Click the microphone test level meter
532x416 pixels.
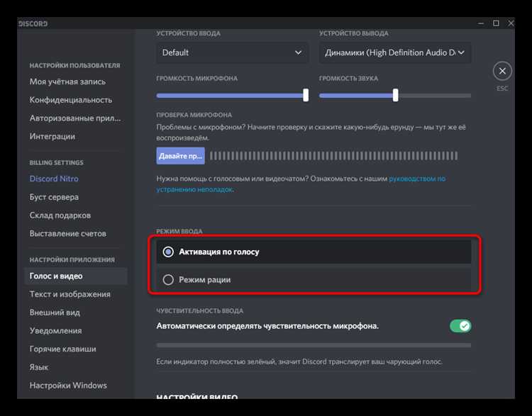333,156
